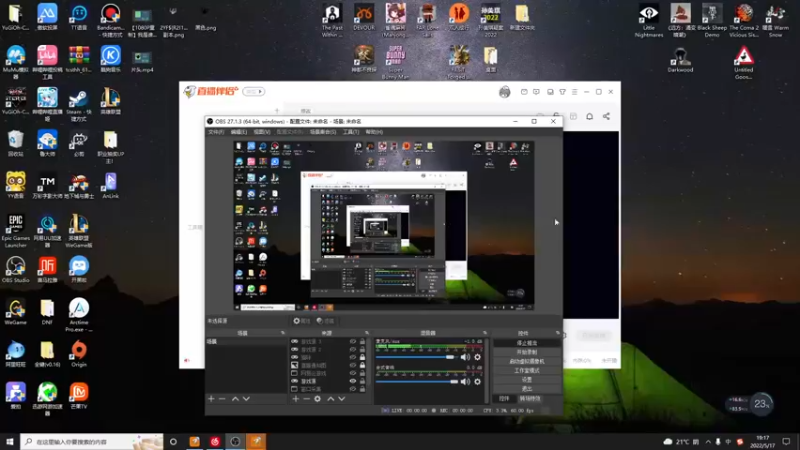This screenshot has width=800, height=450.
Task: Select the AnLink desktop icon
Action: tap(110, 185)
